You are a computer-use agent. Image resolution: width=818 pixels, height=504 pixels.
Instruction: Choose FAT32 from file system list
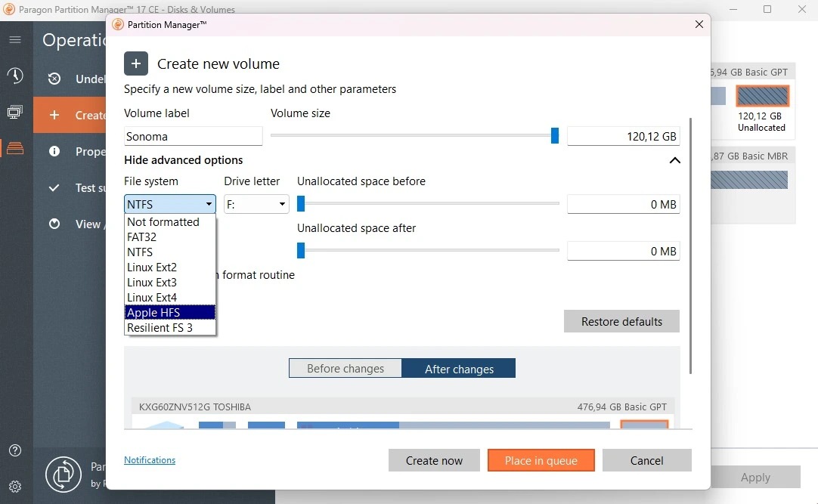pyautogui.click(x=169, y=237)
